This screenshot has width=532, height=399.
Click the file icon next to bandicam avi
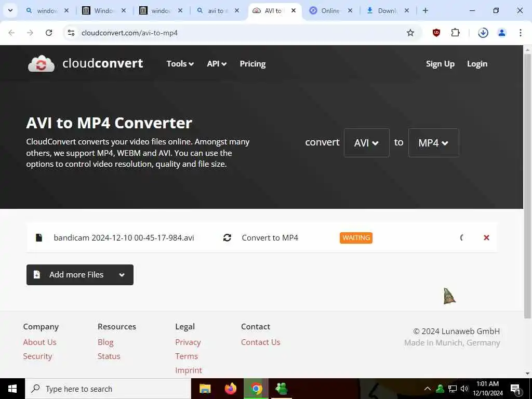click(x=39, y=237)
